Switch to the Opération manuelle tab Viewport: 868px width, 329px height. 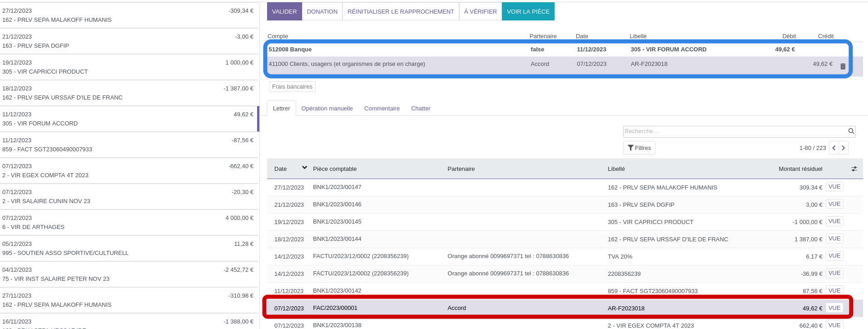[327, 108]
